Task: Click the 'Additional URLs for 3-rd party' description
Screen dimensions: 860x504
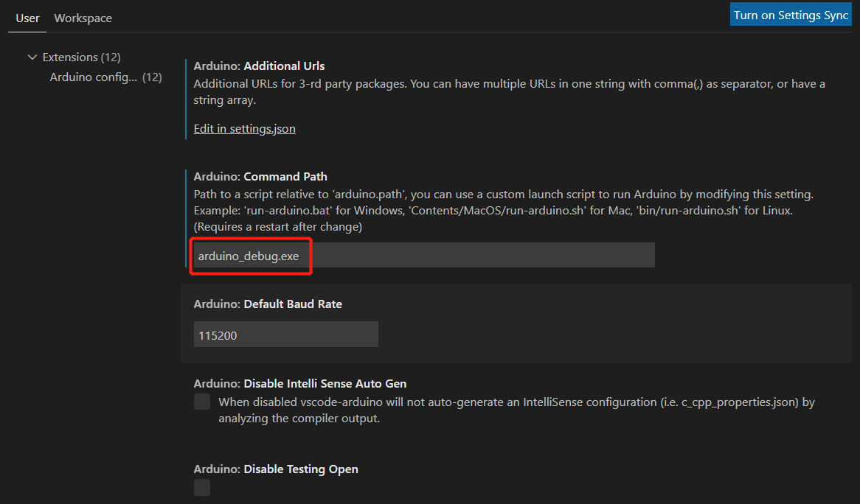Action: tap(510, 91)
